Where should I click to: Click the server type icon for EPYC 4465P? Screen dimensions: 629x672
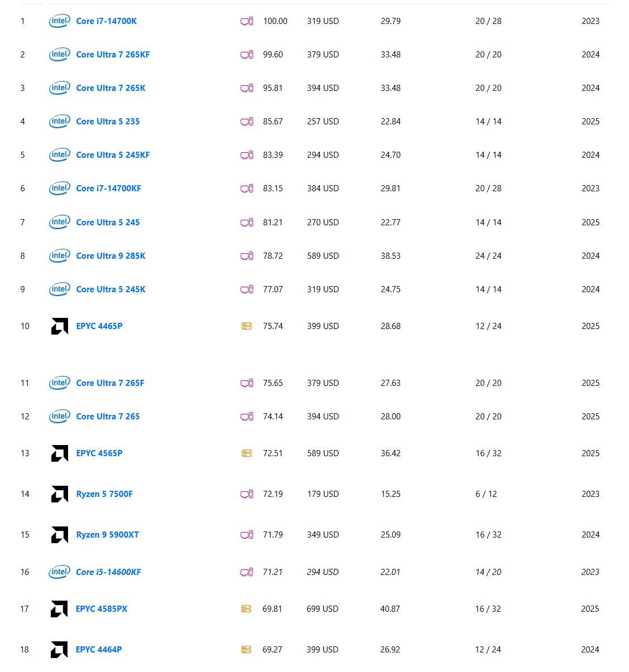pyautogui.click(x=247, y=326)
